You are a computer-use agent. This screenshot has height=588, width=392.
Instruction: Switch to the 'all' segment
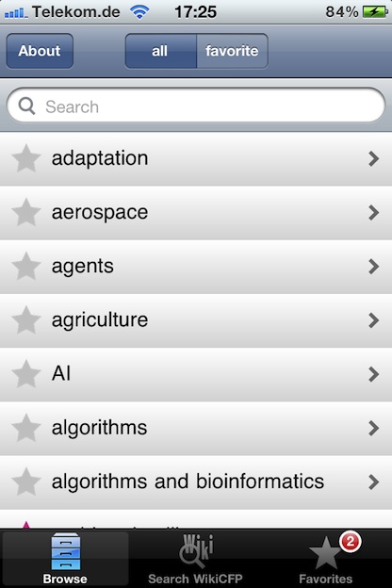[160, 51]
